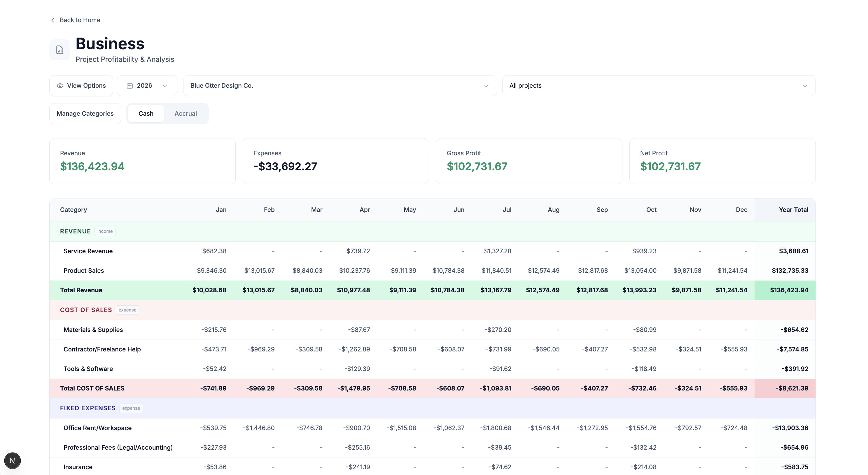Click the Business report chart icon
The height and width of the screenshot is (475, 868).
point(60,50)
